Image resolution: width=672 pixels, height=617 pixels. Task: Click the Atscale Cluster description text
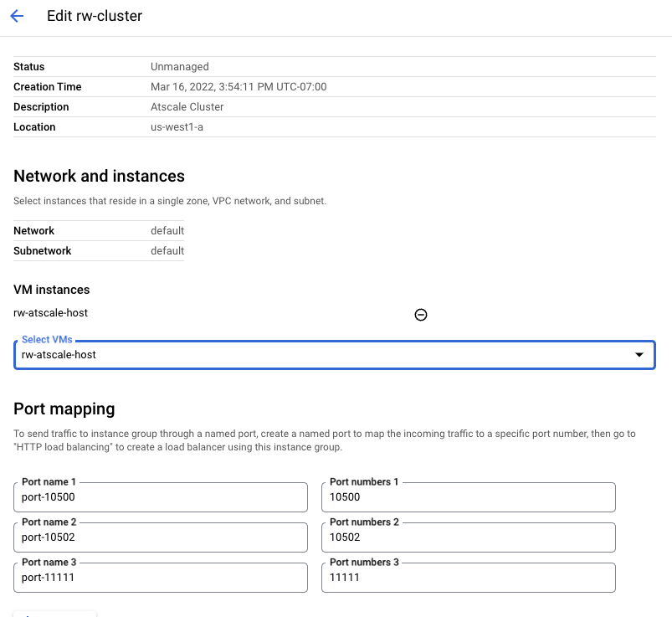(187, 107)
